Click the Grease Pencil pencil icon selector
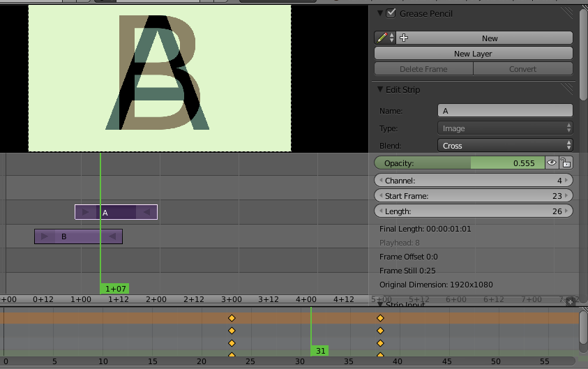The height and width of the screenshot is (369, 588). click(385, 38)
